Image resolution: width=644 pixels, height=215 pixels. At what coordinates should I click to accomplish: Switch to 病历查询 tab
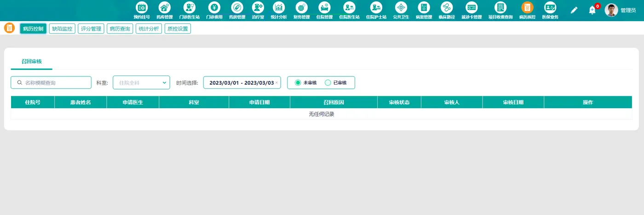tap(120, 29)
